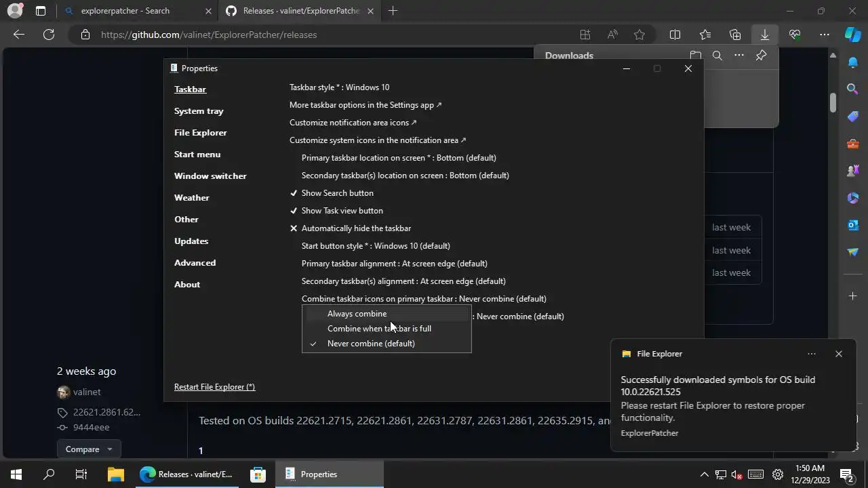Viewport: 868px width, 488px height.
Task: Open the Window switcher section
Action: click(210, 176)
